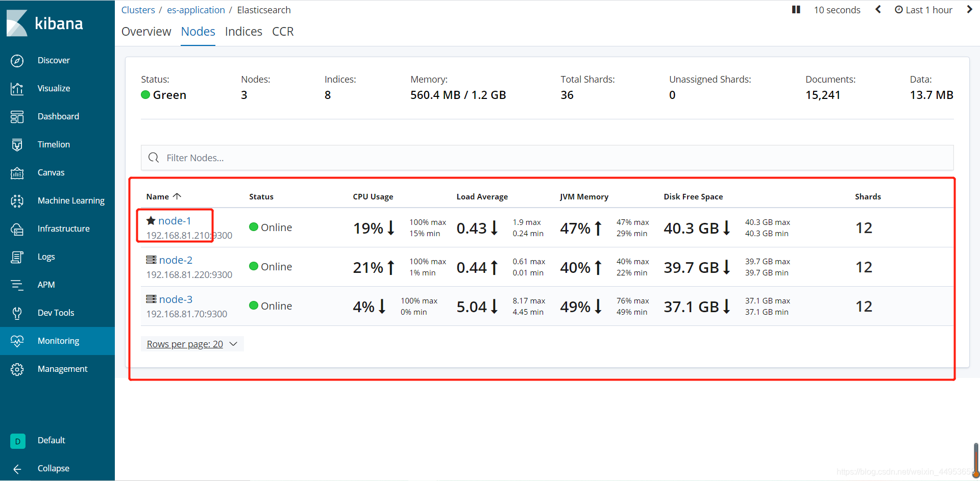The width and height of the screenshot is (980, 481).
Task: Click the search magnifier icon in filter
Action: click(153, 158)
